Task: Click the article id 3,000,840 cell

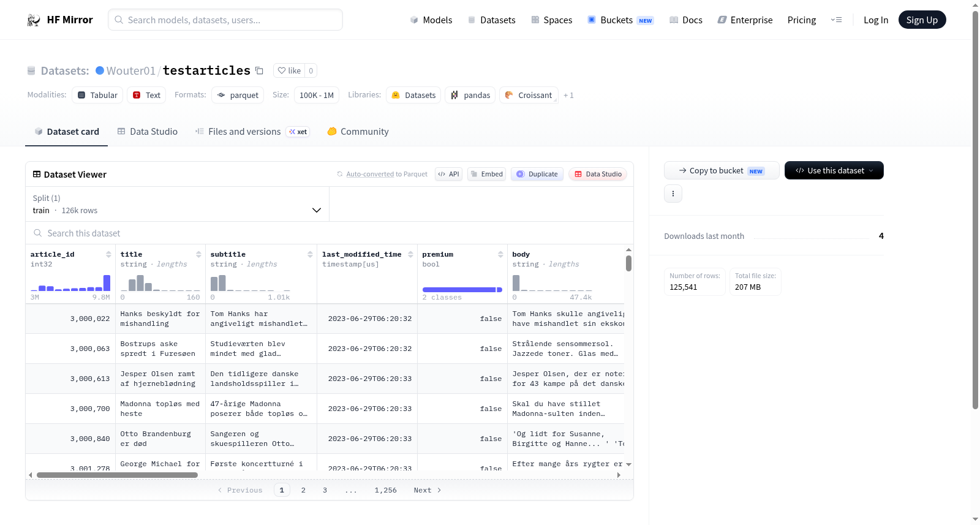Action: pyautogui.click(x=70, y=439)
